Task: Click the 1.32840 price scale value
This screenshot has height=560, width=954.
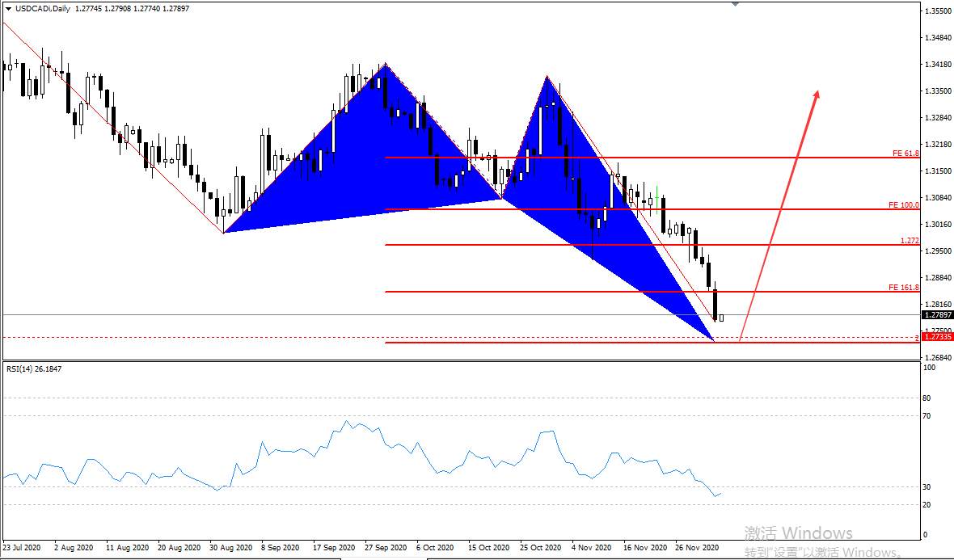Action: click(938, 118)
